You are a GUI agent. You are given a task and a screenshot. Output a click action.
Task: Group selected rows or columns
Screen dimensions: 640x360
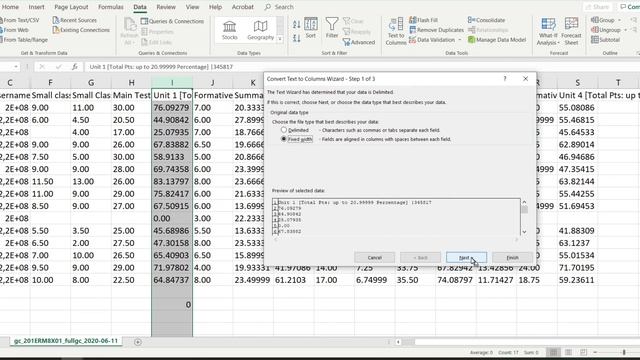click(603, 20)
